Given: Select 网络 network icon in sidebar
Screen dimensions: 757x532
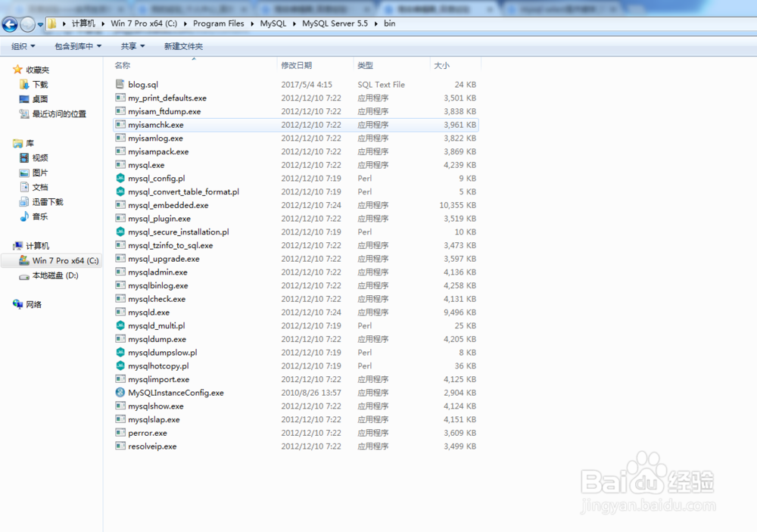Looking at the screenshot, I should click(x=18, y=304).
